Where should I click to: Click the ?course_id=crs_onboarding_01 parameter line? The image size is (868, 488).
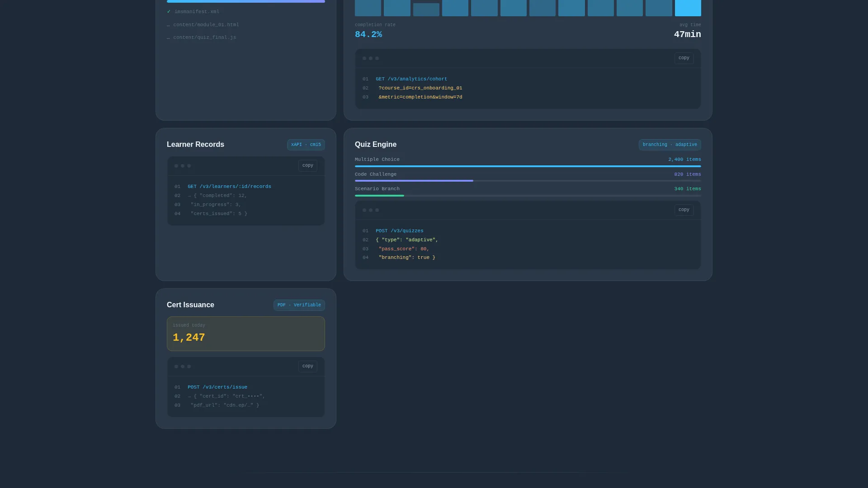pyautogui.click(x=420, y=88)
